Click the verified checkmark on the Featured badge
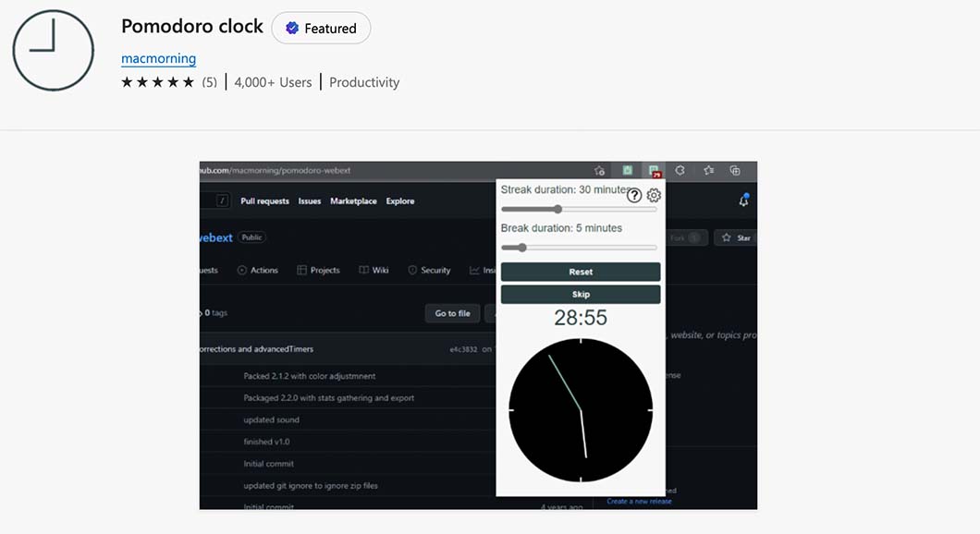 click(x=291, y=29)
